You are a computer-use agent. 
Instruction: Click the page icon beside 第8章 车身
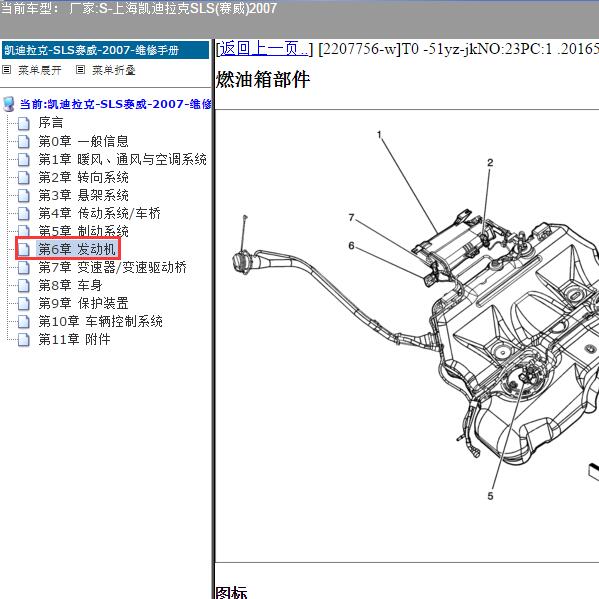(x=24, y=285)
